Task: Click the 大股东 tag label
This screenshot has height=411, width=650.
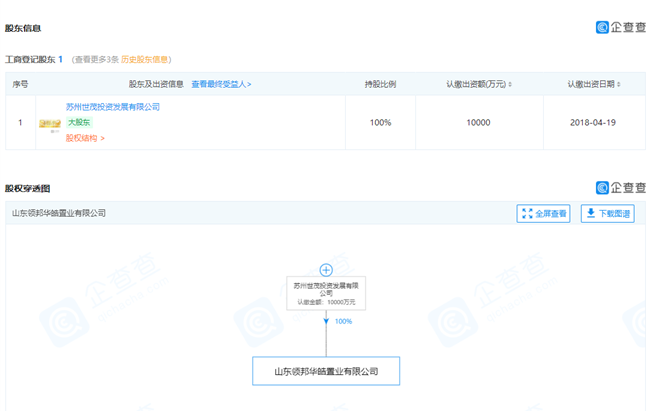Action: pos(79,122)
